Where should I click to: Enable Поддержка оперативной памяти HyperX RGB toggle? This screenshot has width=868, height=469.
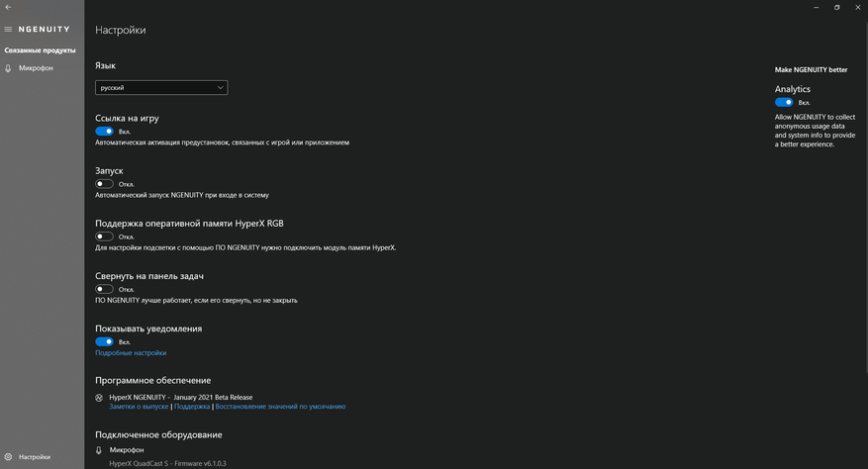coord(104,236)
